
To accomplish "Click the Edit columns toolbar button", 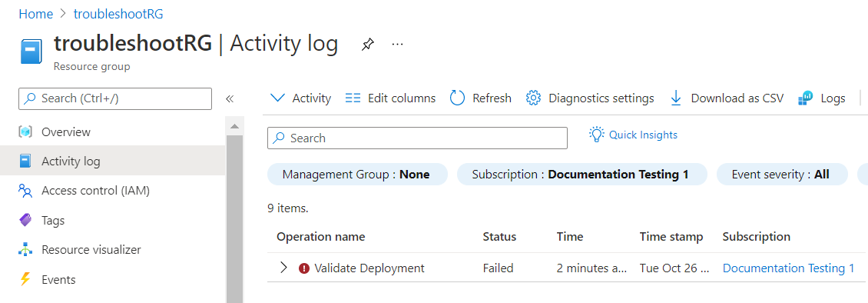I will [x=390, y=98].
